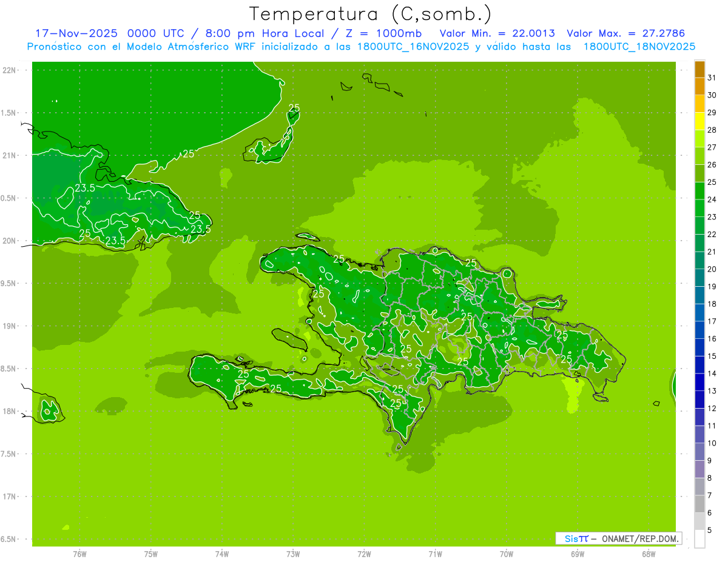The width and height of the screenshot is (728, 562).
Task: Pick the blue swatch between 16 and 17
Action: pyautogui.click(x=699, y=330)
